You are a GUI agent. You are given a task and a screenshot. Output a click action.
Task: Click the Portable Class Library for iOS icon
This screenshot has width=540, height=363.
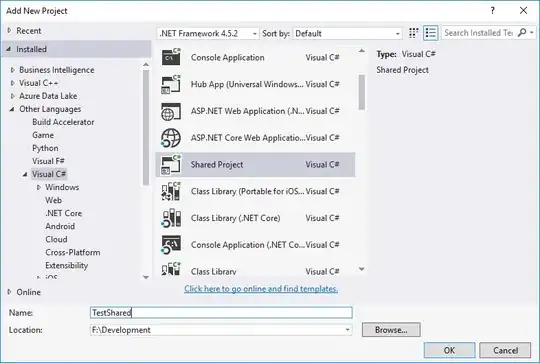point(171,191)
